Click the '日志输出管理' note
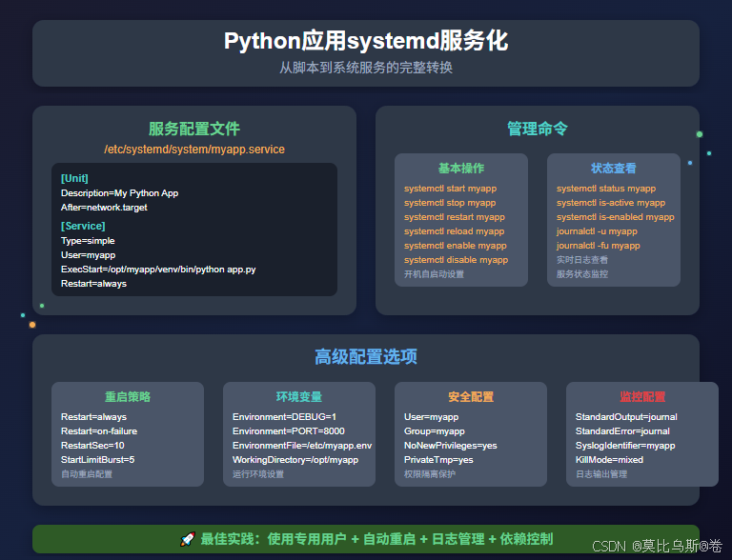Screen dimensions: 732x560 pos(601,474)
